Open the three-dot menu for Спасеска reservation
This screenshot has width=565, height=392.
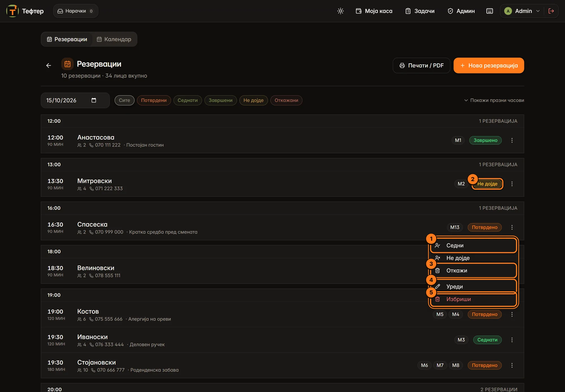pyautogui.click(x=512, y=227)
